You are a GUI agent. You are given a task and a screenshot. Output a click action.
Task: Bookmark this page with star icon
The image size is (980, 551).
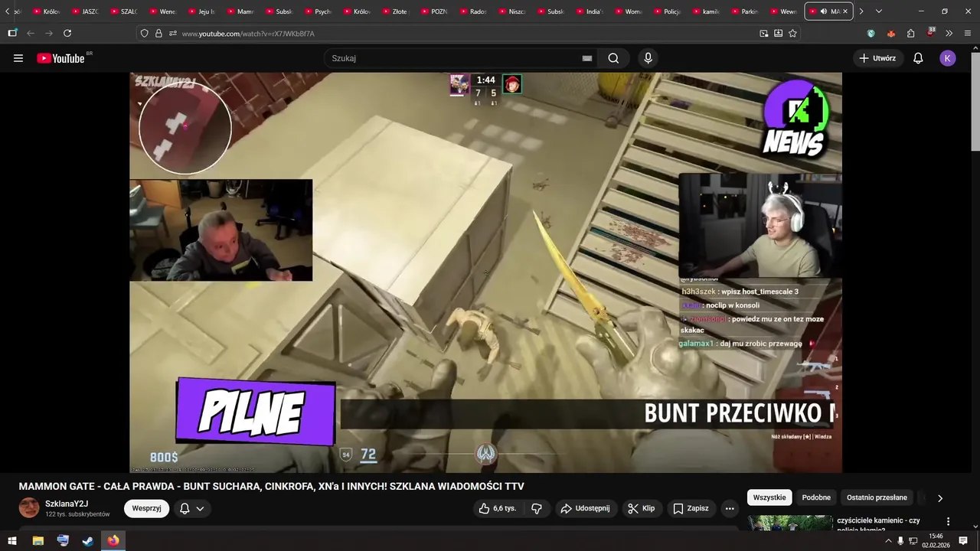tap(792, 34)
